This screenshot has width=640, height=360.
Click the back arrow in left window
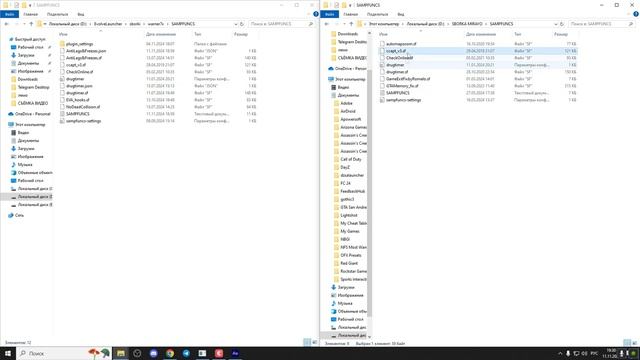7,24
